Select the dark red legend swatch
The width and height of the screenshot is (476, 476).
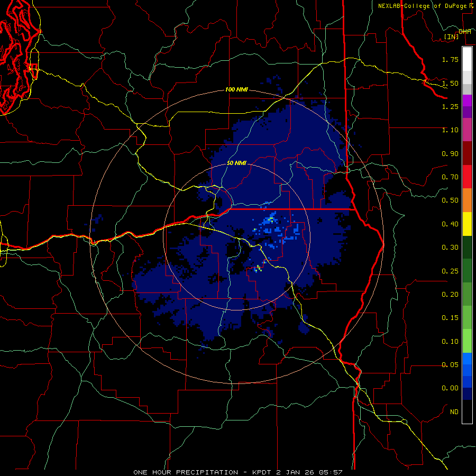coord(467,153)
